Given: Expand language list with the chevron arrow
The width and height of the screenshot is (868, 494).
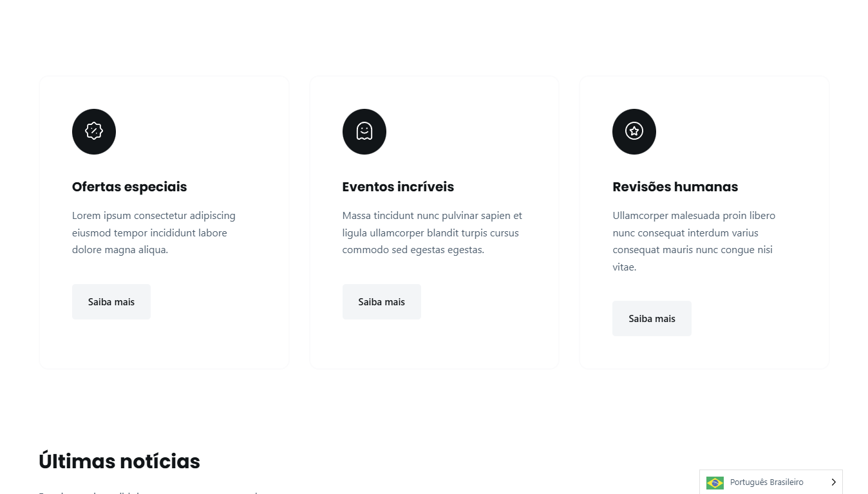Looking at the screenshot, I should tap(834, 482).
